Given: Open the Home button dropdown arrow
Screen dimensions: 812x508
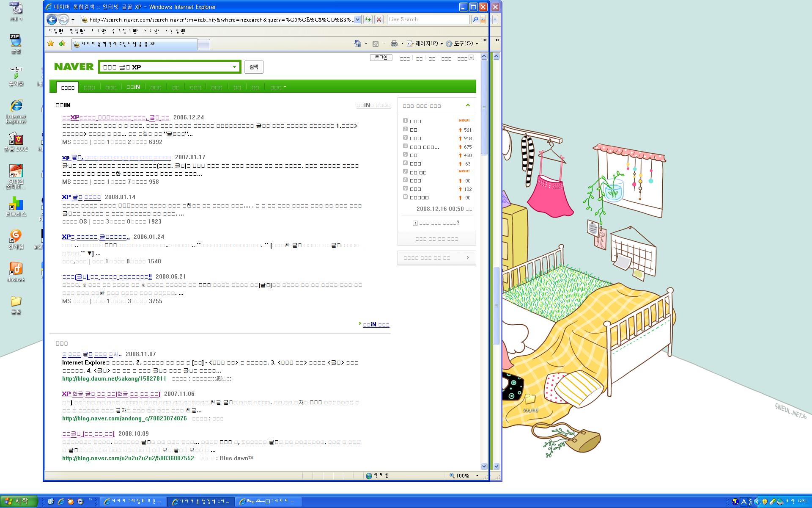Looking at the screenshot, I should pos(366,44).
